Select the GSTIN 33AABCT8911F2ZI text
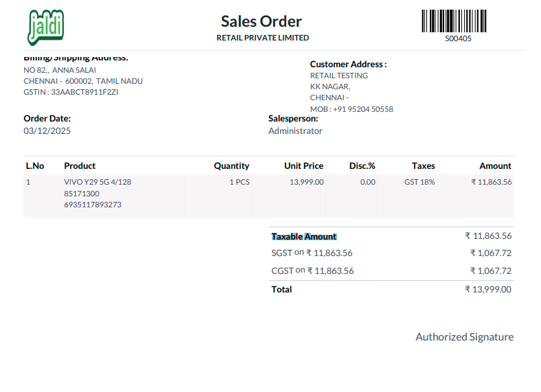This screenshot has height=392, width=541. pyautogui.click(x=71, y=92)
